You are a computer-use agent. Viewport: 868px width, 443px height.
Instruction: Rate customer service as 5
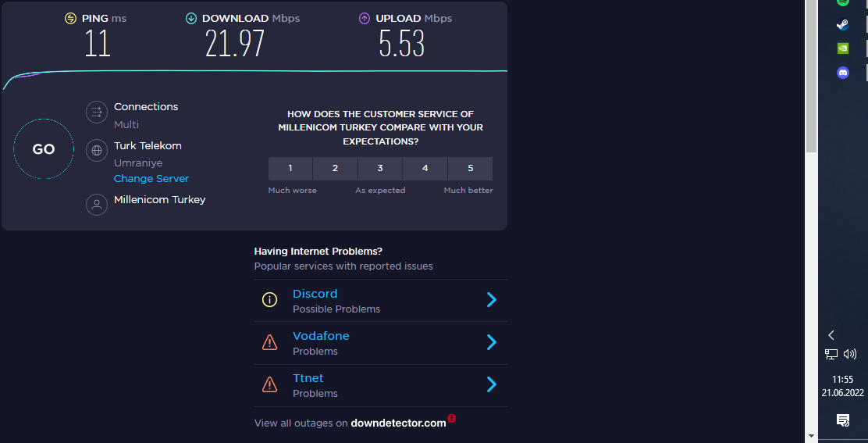coord(471,168)
